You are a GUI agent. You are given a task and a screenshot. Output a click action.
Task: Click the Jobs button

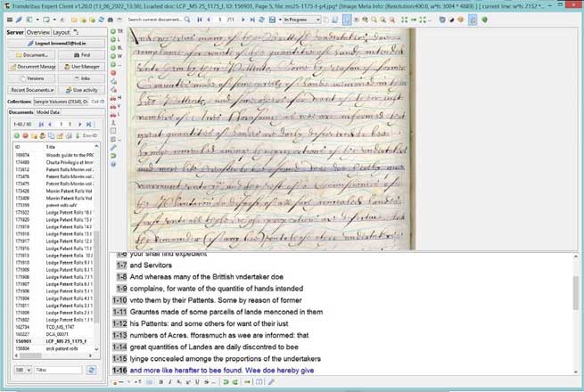coord(84,78)
